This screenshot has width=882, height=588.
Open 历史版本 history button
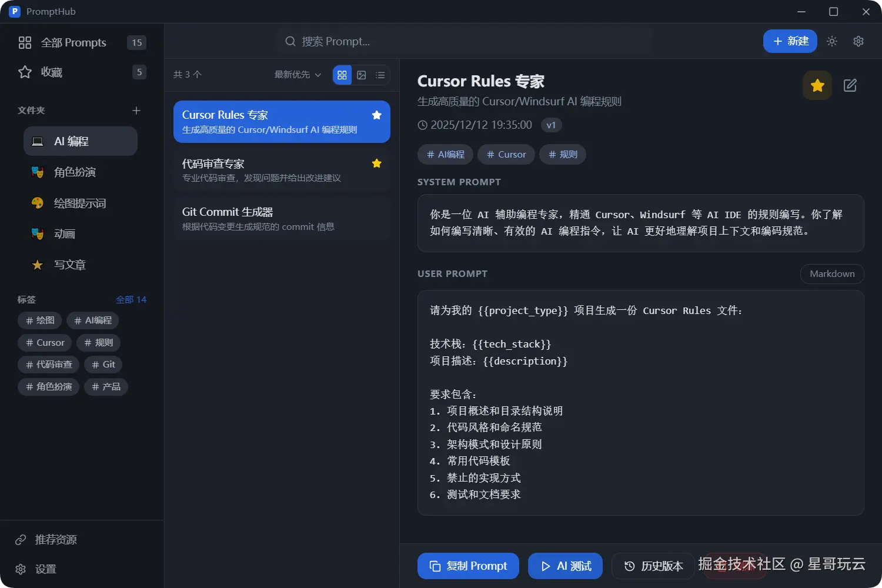coord(653,566)
